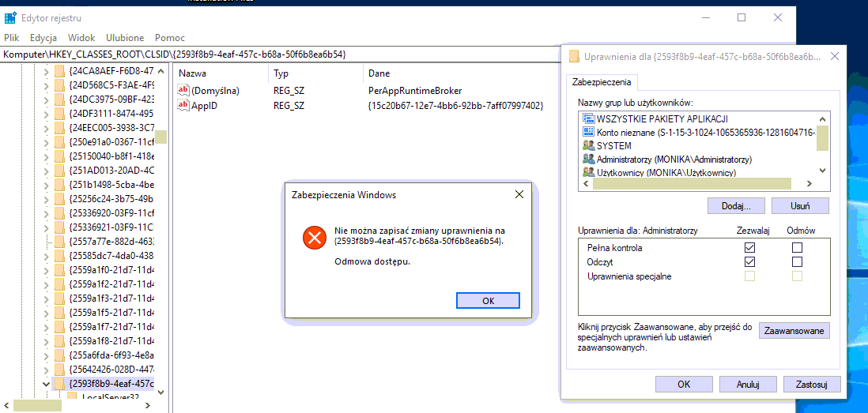Click folder icon of {25256c24-3b75-49b key
Image resolution: width=868 pixels, height=413 pixels.
point(60,198)
